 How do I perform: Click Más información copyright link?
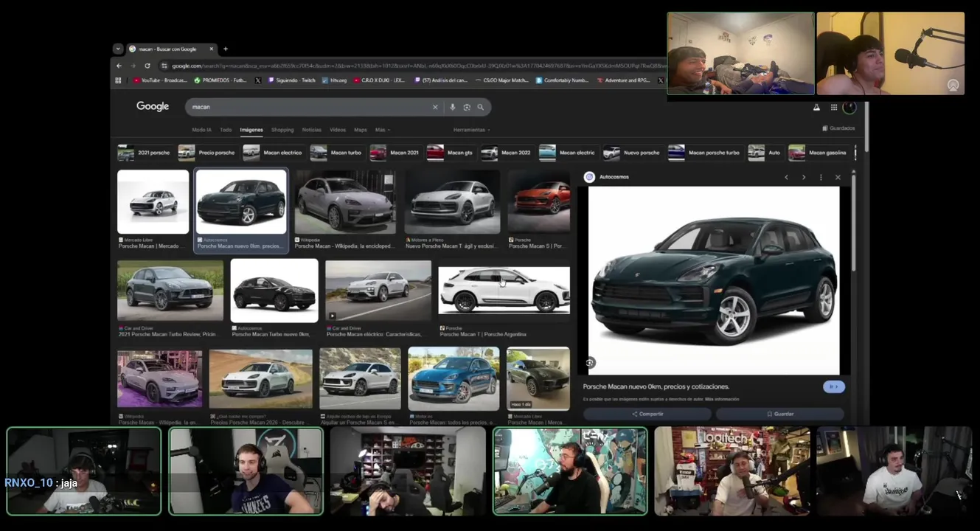coord(722,399)
